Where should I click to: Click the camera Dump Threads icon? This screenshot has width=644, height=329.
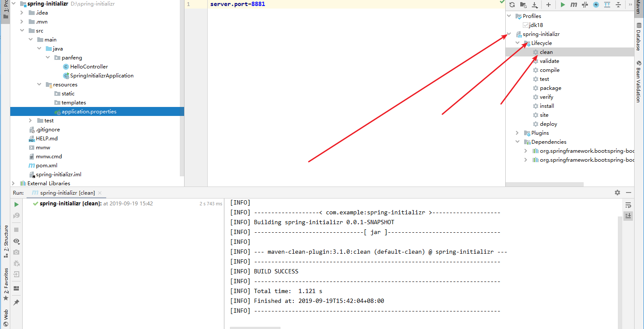(16, 252)
